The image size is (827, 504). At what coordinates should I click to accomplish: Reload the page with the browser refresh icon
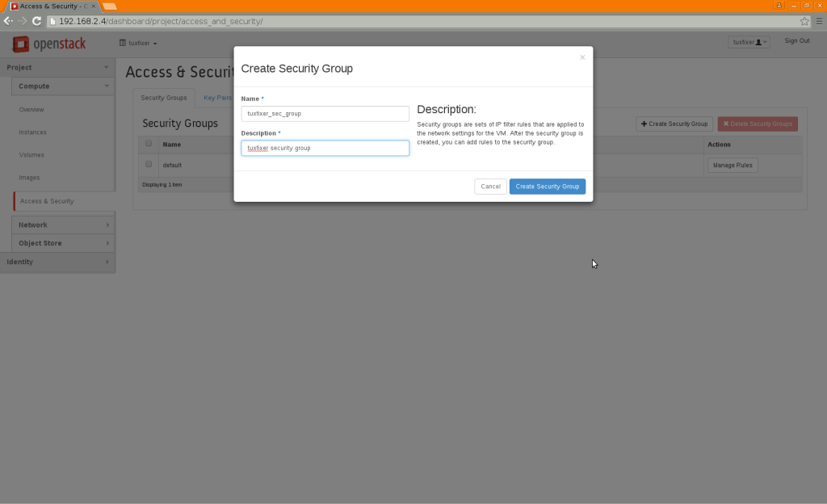pyautogui.click(x=36, y=22)
